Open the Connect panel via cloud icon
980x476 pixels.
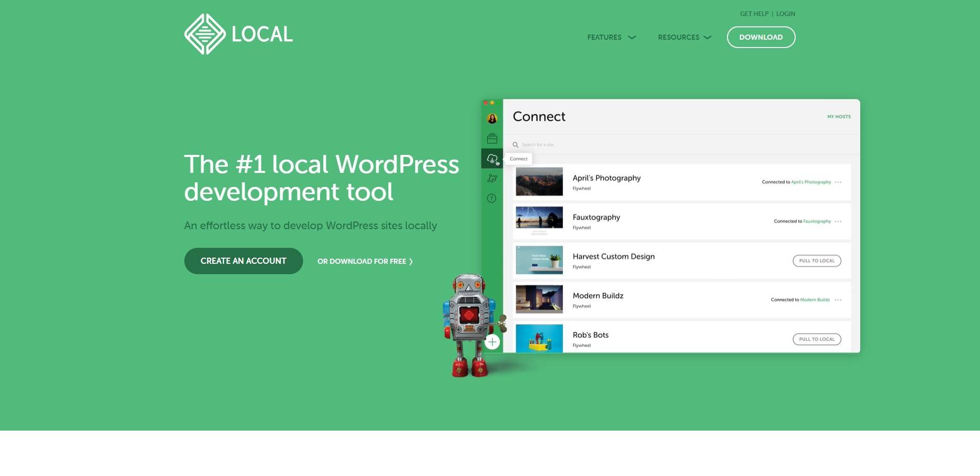[492, 158]
